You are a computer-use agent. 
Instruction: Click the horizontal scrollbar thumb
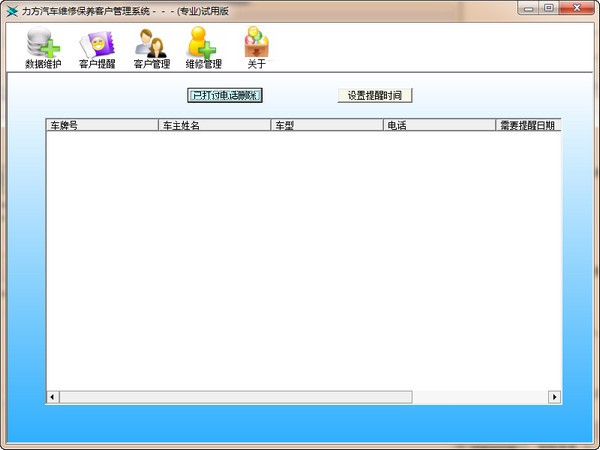click(x=236, y=397)
